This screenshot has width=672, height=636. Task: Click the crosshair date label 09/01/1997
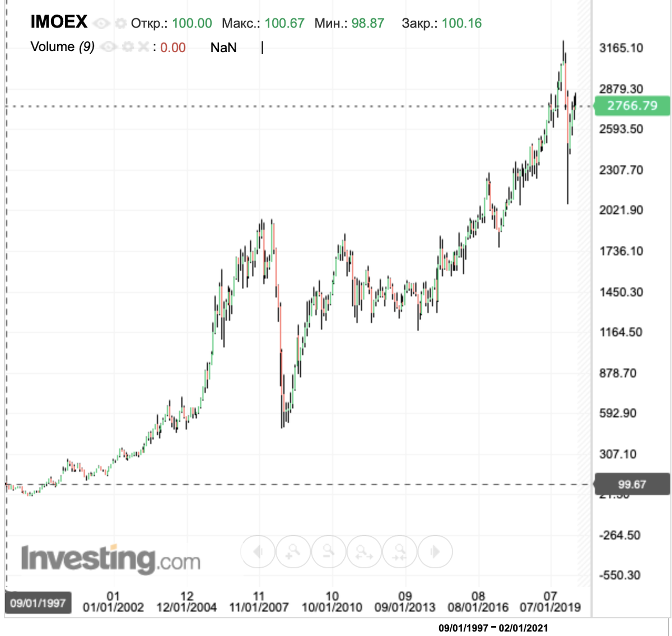click(x=38, y=603)
